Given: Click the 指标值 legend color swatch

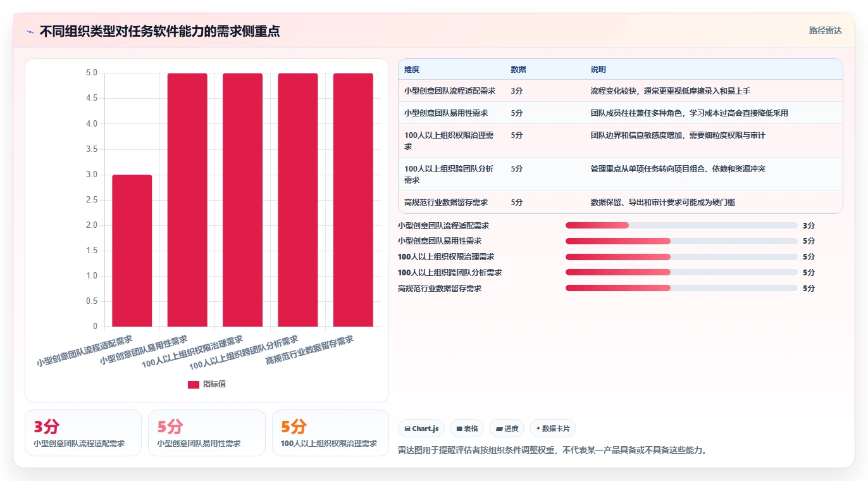Looking at the screenshot, I should [194, 384].
